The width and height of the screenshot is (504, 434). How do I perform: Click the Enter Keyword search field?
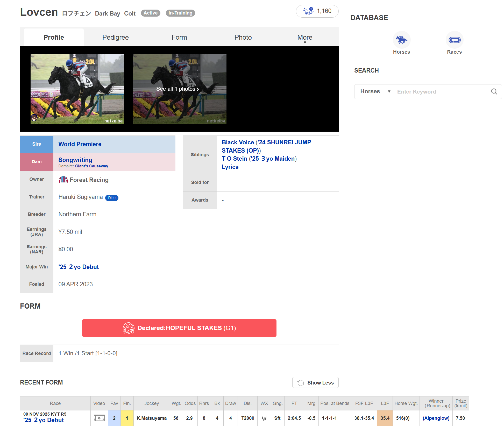click(441, 91)
